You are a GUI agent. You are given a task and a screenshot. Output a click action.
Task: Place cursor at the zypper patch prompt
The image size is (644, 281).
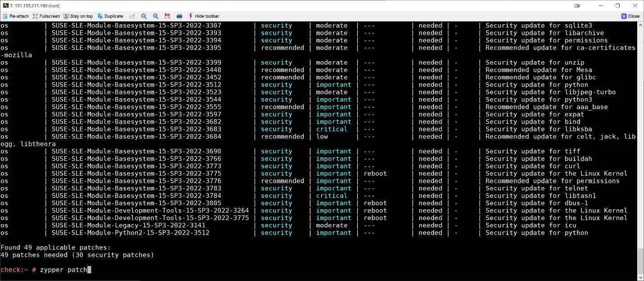(x=89, y=270)
